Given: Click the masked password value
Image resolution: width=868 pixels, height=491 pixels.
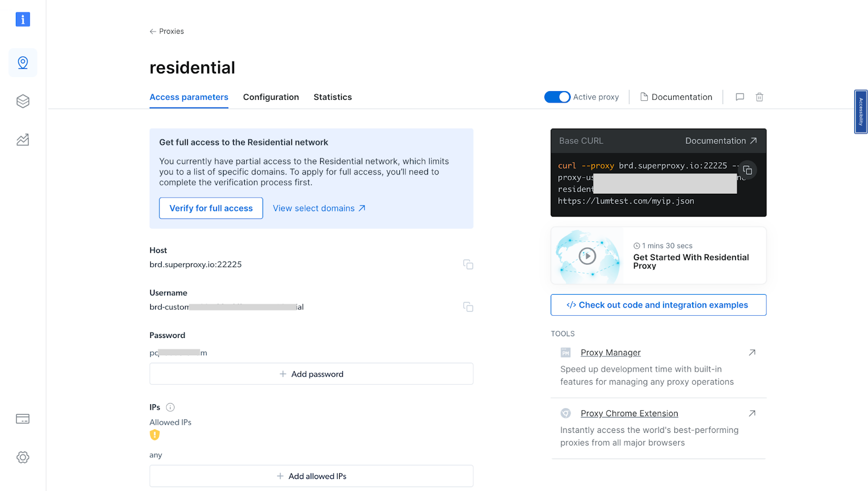Looking at the screenshot, I should 178,353.
